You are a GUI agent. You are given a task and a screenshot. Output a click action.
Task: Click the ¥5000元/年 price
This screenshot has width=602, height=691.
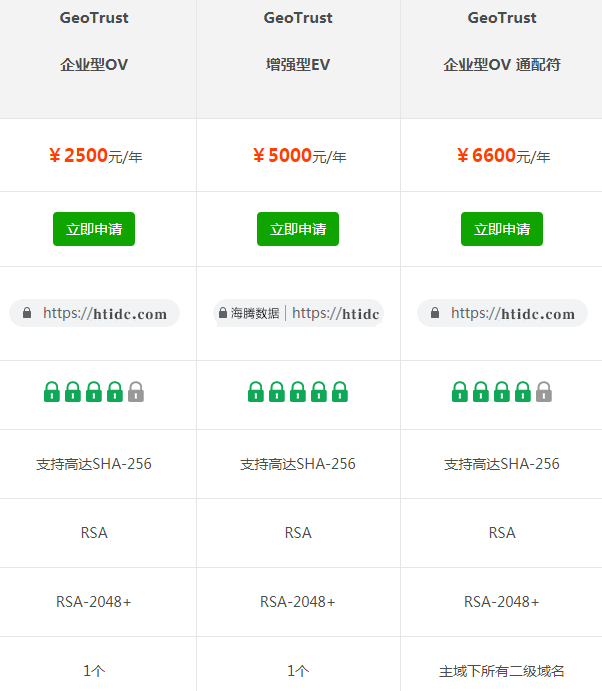point(298,155)
